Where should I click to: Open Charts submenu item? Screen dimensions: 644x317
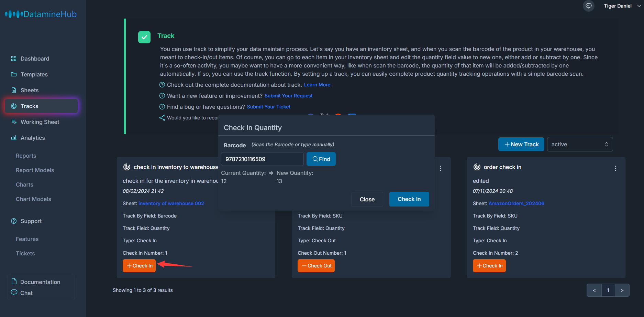pos(24,184)
